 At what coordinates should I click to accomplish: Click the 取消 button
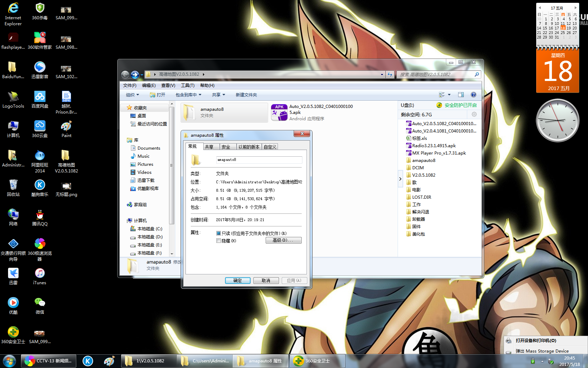click(266, 280)
